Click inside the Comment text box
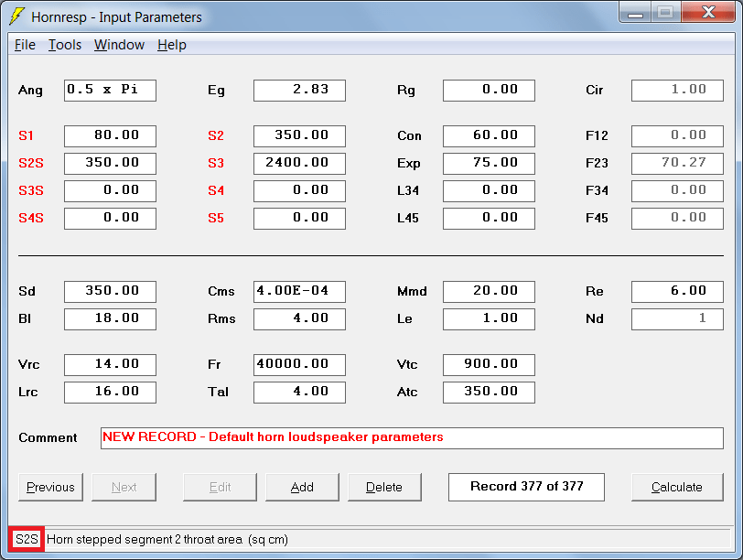Screen dimensions: 743x560 (412, 438)
